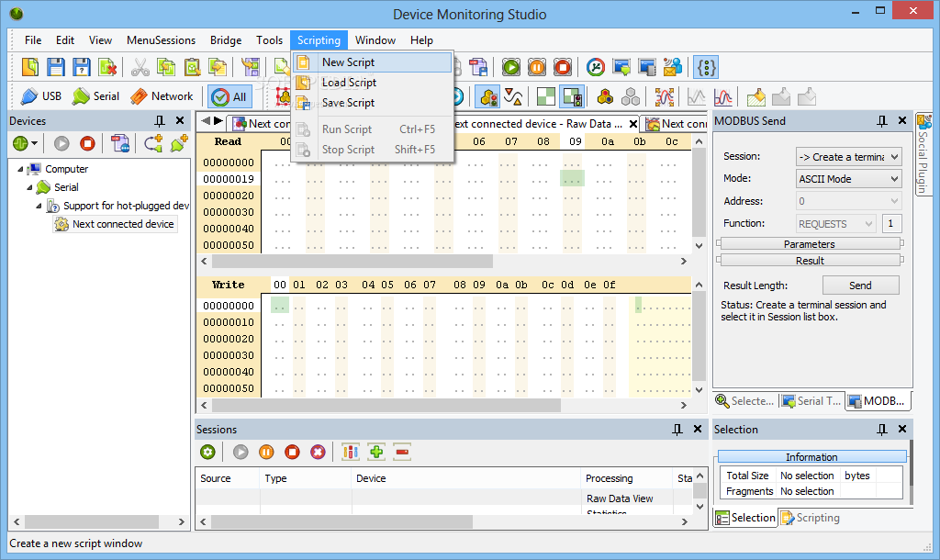Click the red minus icon in Sessions toolbar
This screenshot has width=940, height=560.
click(402, 452)
